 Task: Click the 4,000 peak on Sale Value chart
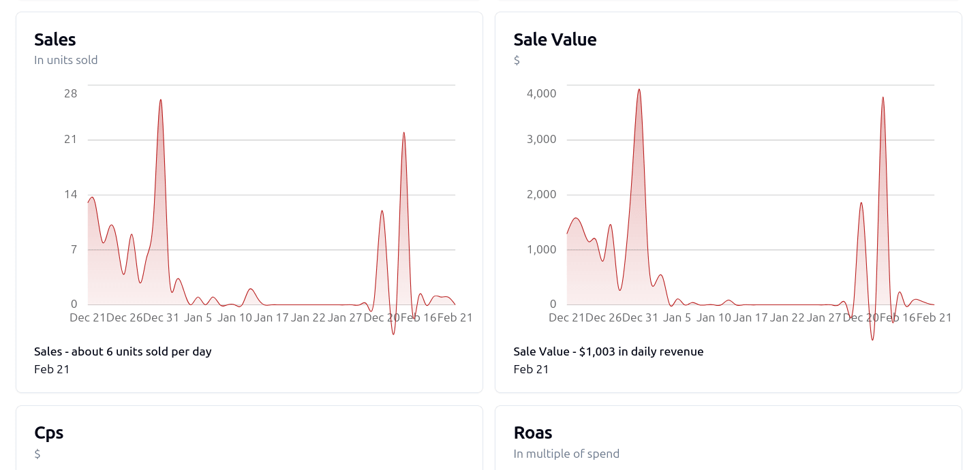pos(639,91)
